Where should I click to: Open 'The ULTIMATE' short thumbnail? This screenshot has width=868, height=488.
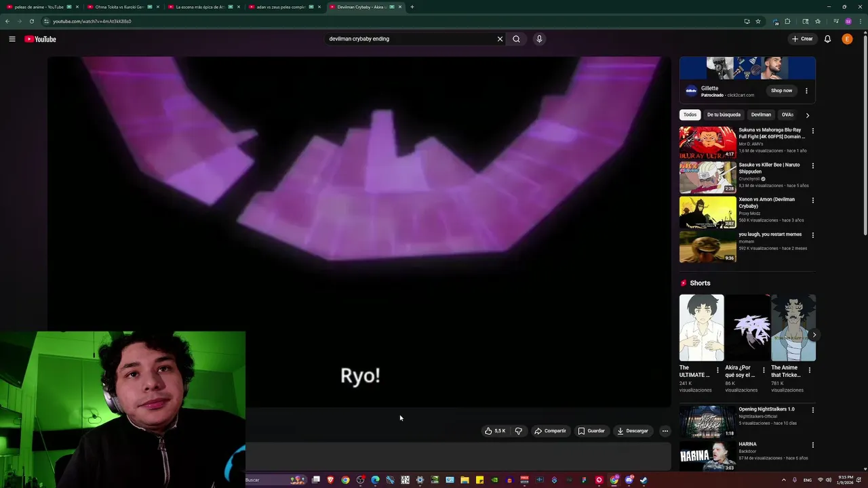point(701,327)
